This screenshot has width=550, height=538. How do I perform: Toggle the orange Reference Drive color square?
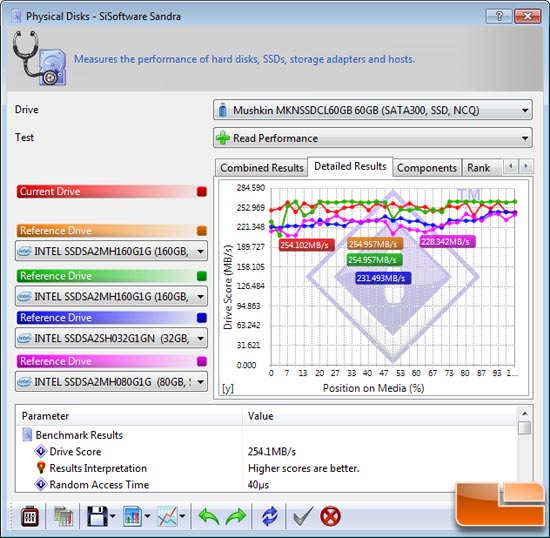(x=202, y=231)
